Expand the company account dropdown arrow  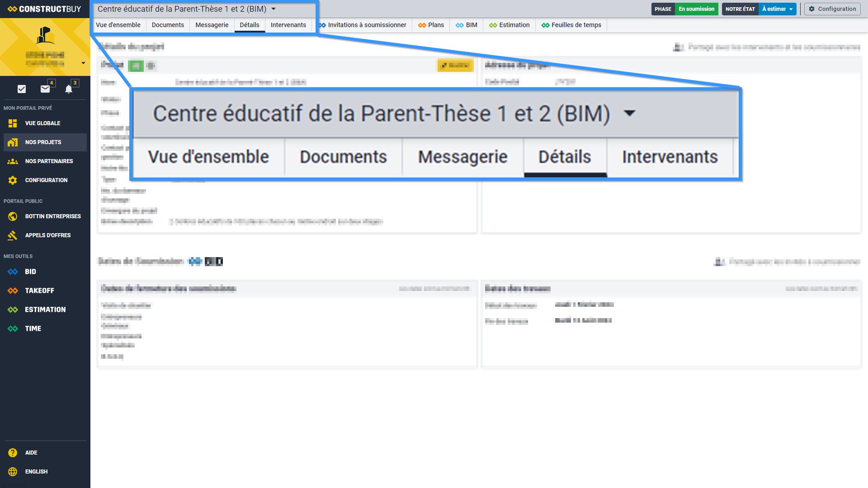click(x=83, y=63)
